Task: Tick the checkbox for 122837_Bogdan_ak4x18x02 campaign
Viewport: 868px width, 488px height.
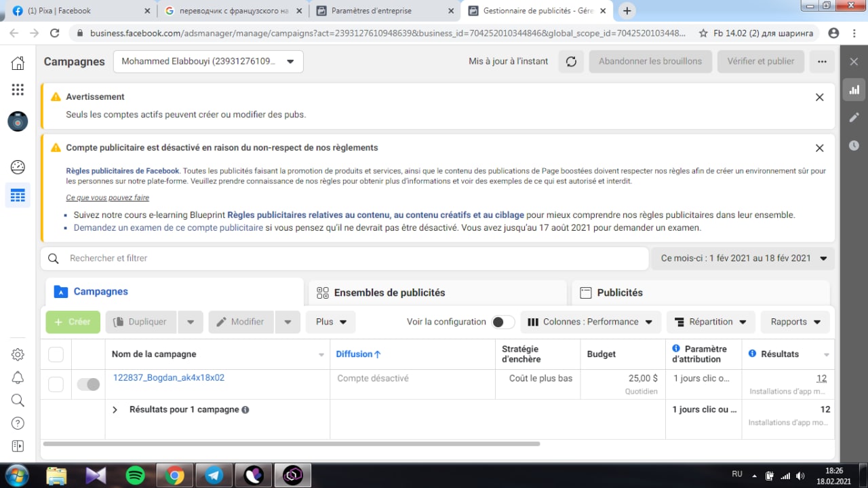Action: tap(56, 385)
